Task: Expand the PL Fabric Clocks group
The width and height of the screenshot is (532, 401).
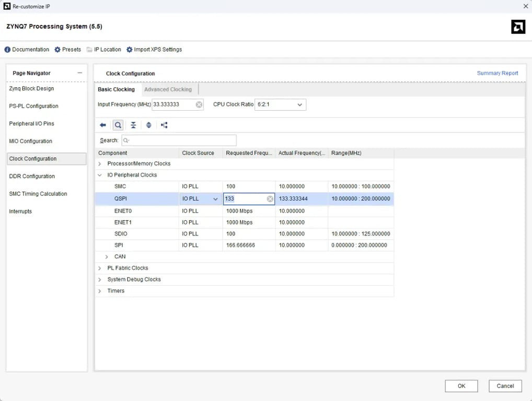Action: click(x=100, y=268)
